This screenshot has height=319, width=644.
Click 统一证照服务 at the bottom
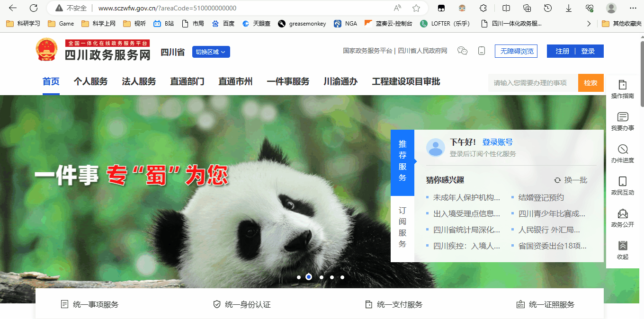pos(546,304)
